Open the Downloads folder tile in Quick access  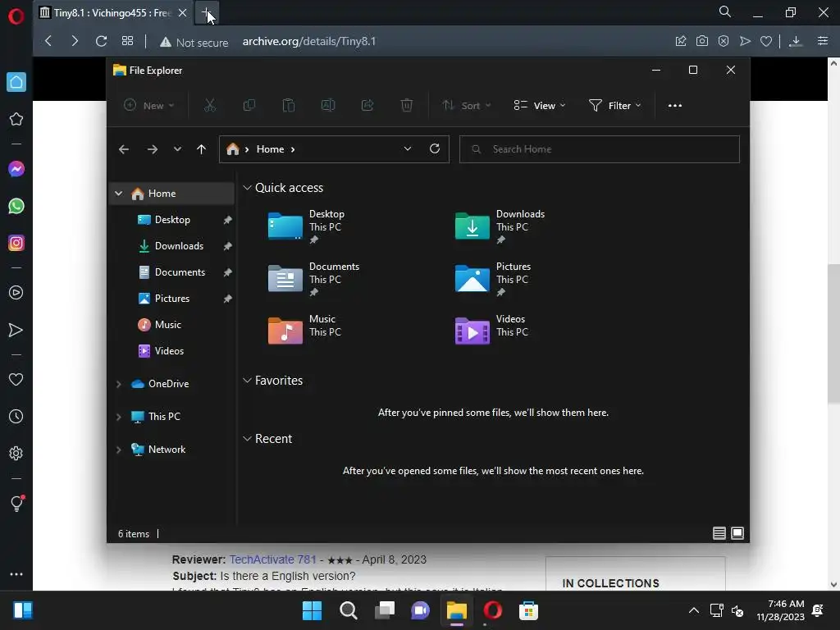(x=500, y=226)
